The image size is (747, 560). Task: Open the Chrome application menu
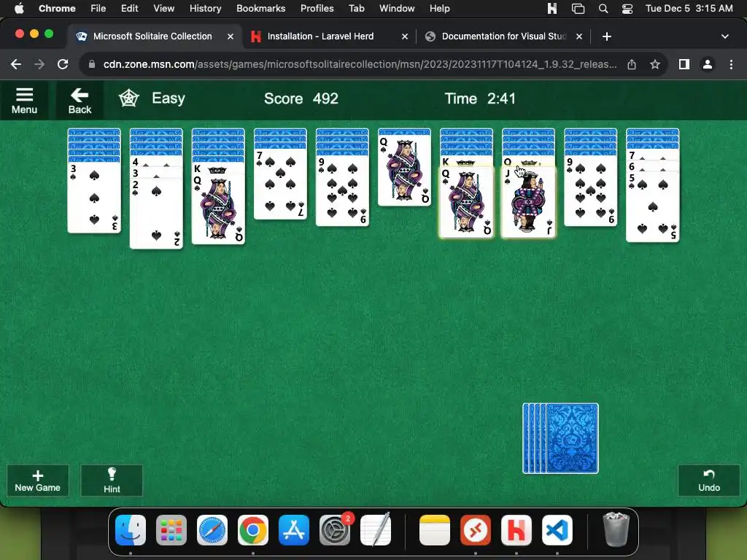pyautogui.click(x=57, y=8)
